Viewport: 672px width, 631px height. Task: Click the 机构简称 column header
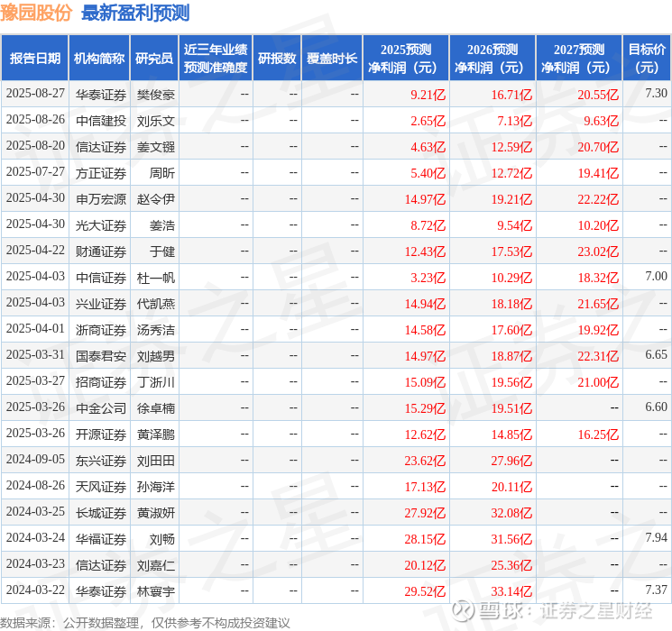pos(99,59)
